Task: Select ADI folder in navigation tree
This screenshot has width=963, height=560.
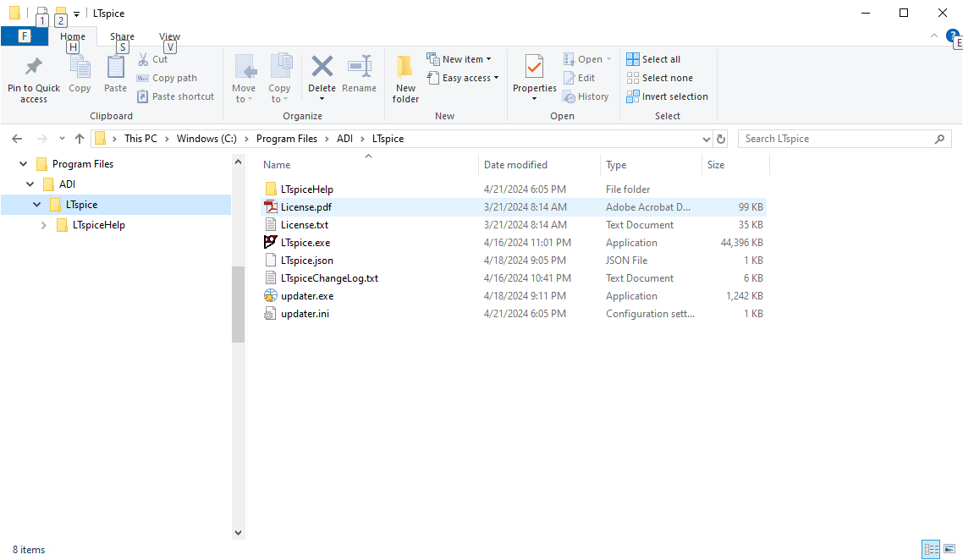Action: click(x=67, y=184)
